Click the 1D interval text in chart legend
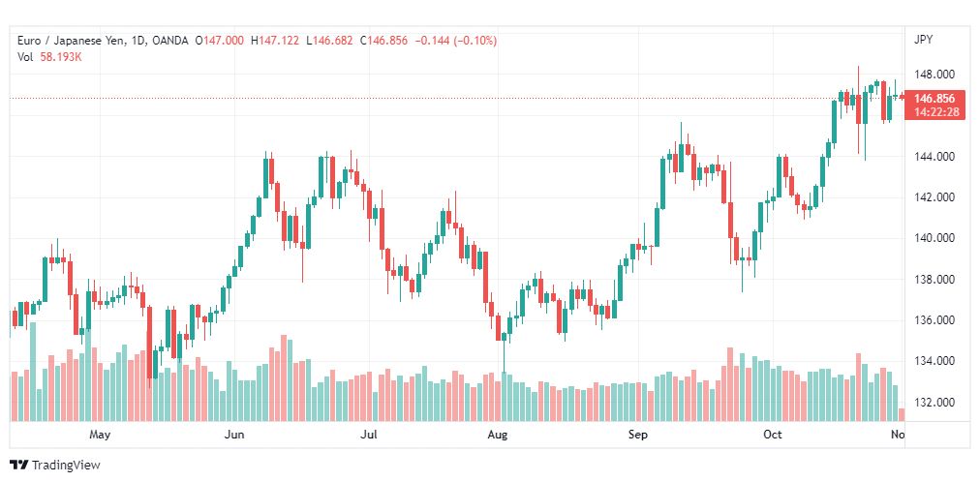The image size is (980, 482). [x=138, y=41]
